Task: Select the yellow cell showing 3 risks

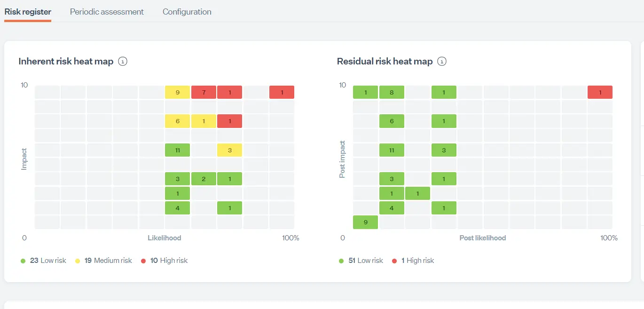Action: coord(229,150)
